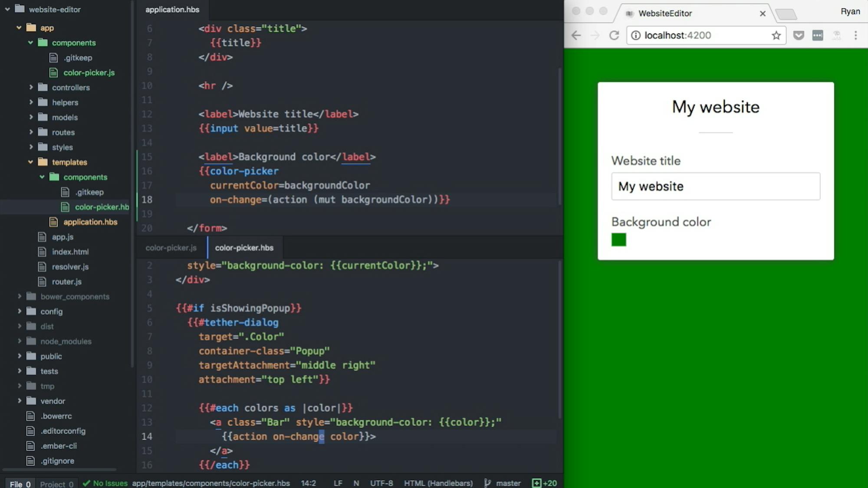
Task: Click the back navigation arrow in Chrome
Action: 575,35
